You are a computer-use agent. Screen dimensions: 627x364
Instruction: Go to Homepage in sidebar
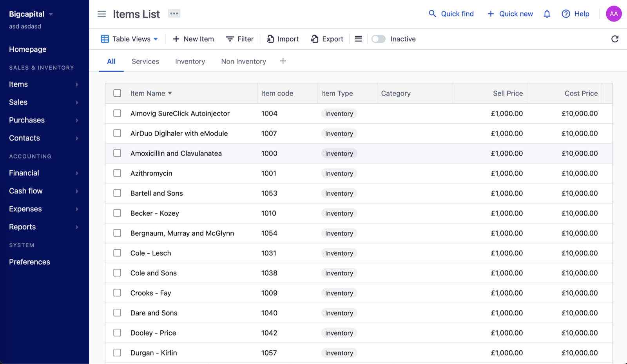click(x=28, y=49)
